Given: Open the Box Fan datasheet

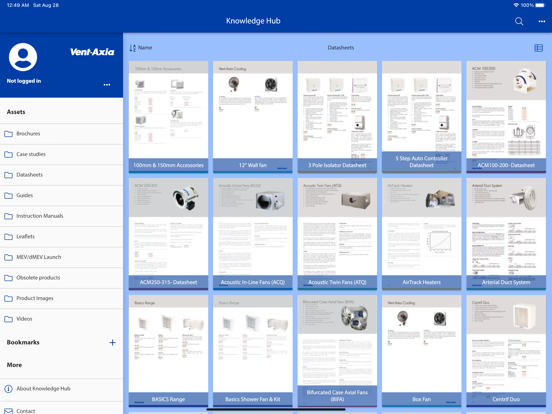Looking at the screenshot, I should pos(422,351).
